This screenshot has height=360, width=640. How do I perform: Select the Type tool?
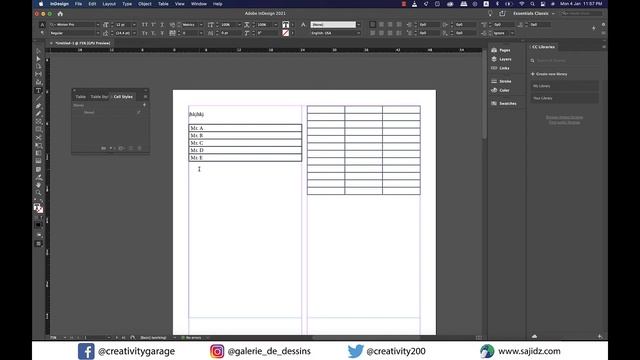click(x=38, y=90)
